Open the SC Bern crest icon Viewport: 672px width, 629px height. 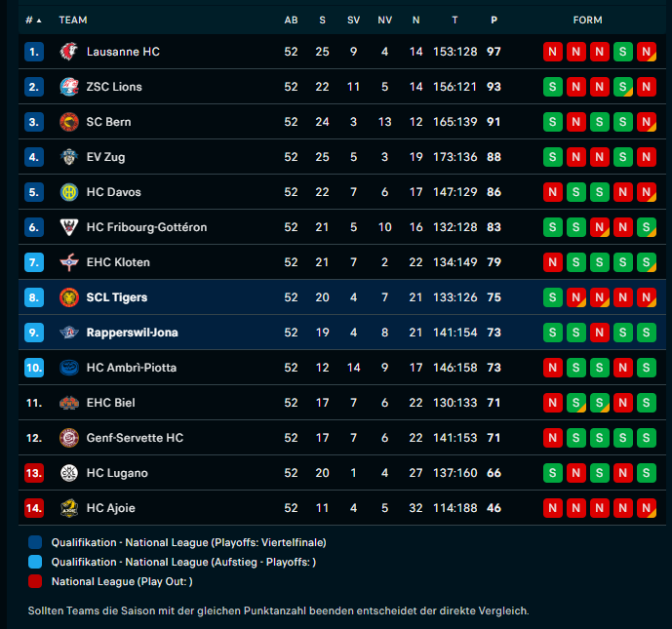pyautogui.click(x=68, y=122)
